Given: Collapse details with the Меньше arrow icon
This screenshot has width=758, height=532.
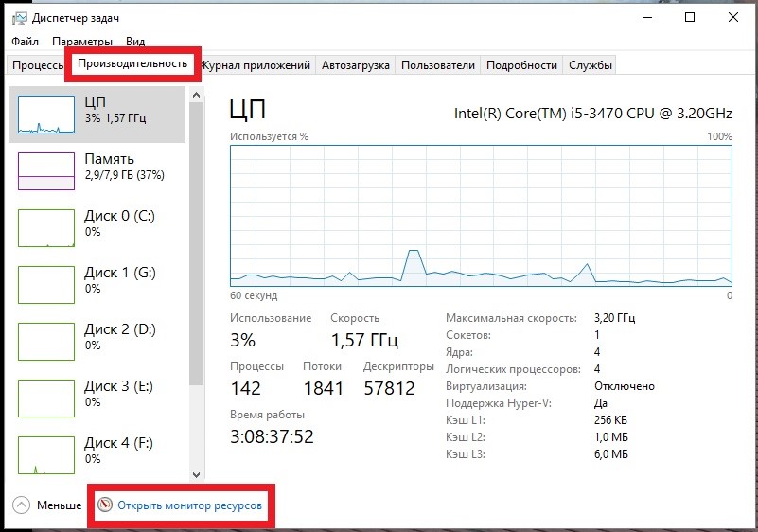Looking at the screenshot, I should [x=21, y=505].
